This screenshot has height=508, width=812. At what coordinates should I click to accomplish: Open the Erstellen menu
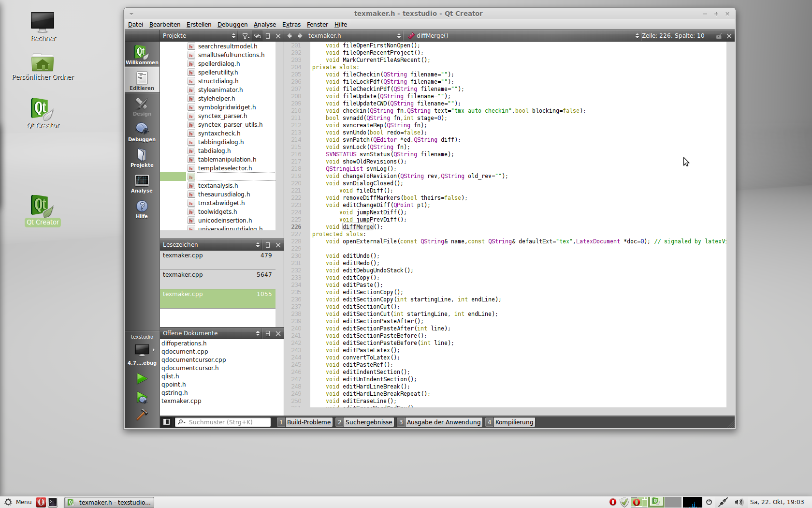click(199, 25)
